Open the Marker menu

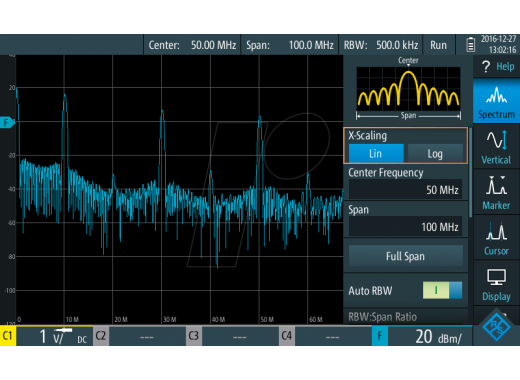(x=497, y=192)
